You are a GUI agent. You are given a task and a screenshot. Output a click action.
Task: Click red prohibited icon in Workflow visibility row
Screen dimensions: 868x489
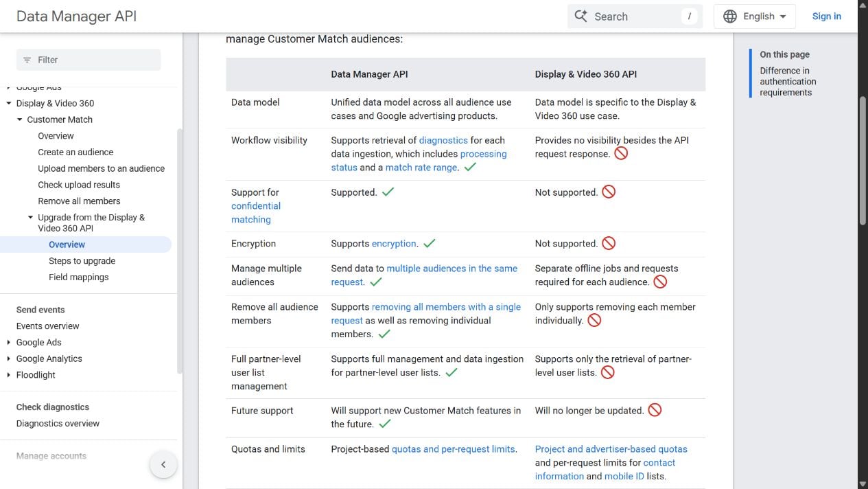(x=621, y=153)
